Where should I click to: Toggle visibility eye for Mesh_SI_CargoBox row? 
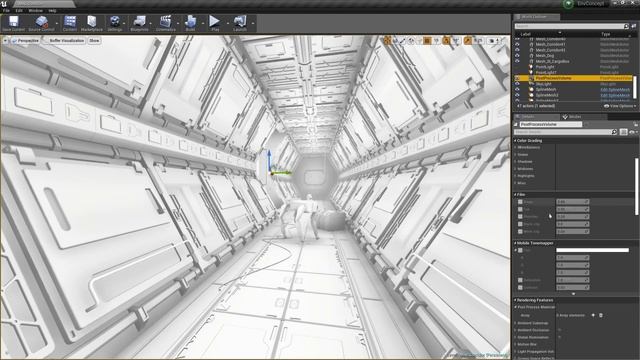(517, 61)
